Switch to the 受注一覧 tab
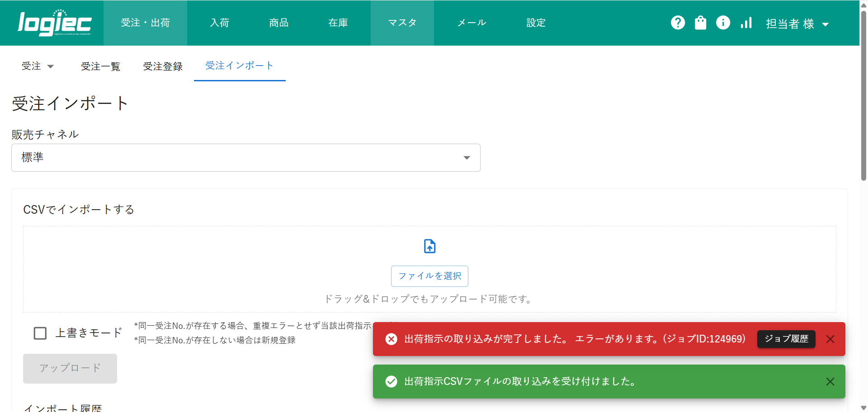Image resolution: width=868 pixels, height=412 pixels. [x=100, y=66]
